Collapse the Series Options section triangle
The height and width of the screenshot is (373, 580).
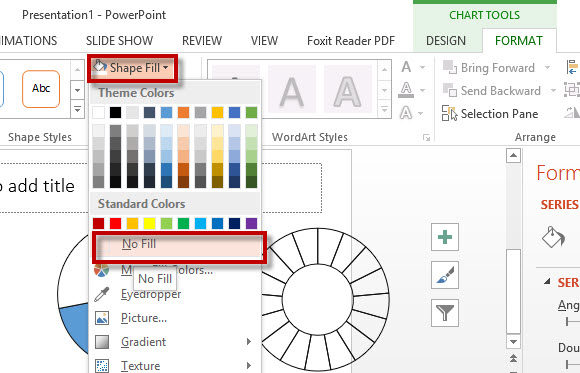(547, 282)
